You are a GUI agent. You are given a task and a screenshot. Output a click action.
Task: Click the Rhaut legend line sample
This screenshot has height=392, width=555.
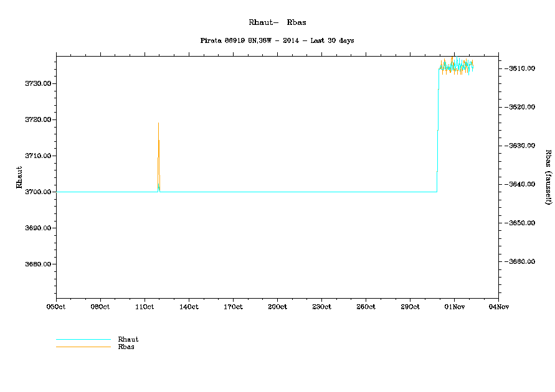point(83,340)
